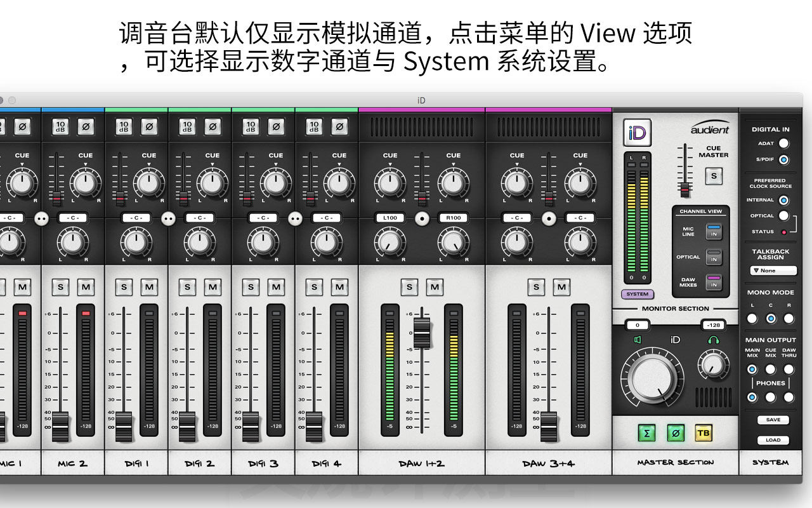Viewport: 812px width, 508px height.
Task: Click the LOAD button in System panel
Action: point(773,440)
